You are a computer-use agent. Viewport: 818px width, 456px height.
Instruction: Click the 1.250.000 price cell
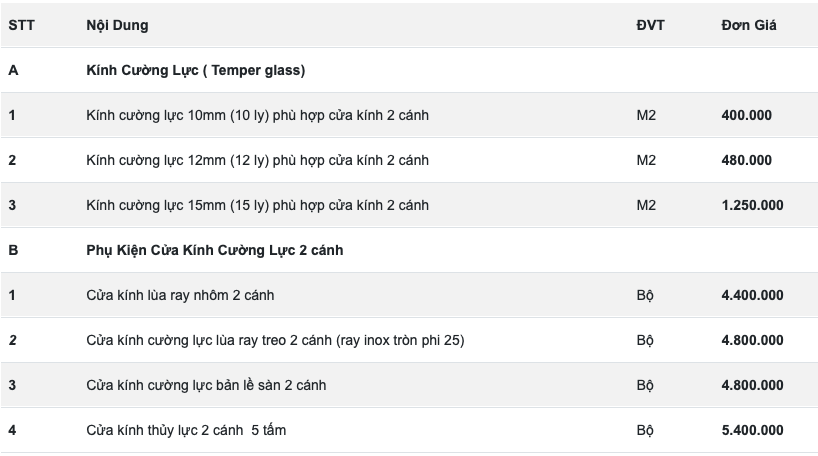pos(752,205)
